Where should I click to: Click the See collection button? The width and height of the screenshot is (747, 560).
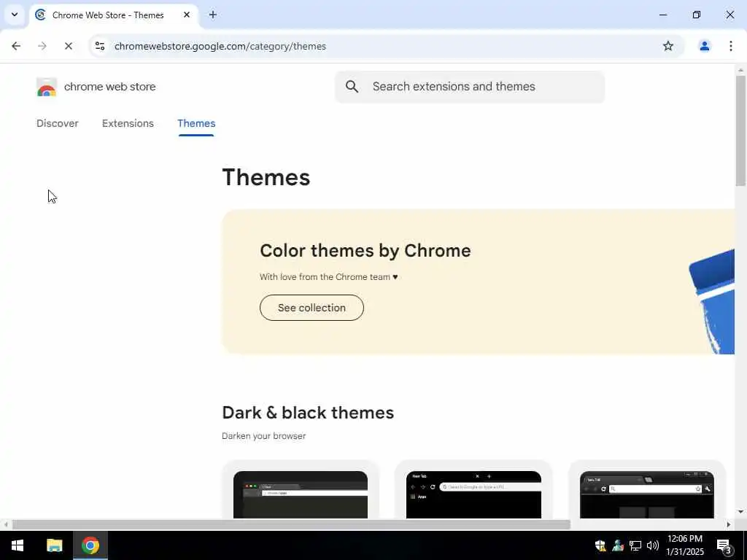tap(311, 308)
